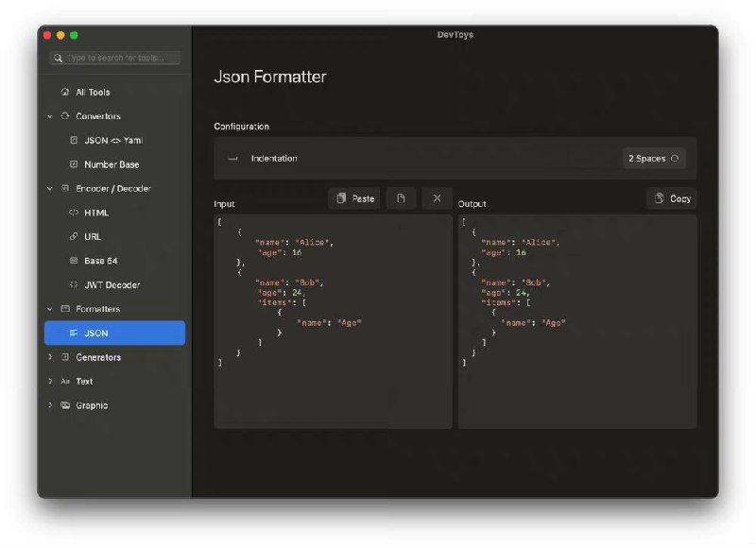Click inside the Input JSON editor
The height and width of the screenshot is (548, 756).
334,321
